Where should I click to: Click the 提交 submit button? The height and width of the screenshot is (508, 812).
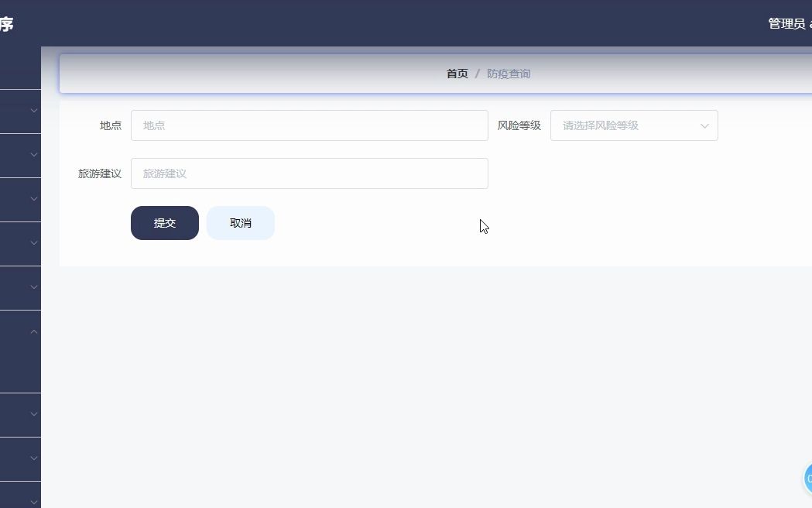pos(164,222)
